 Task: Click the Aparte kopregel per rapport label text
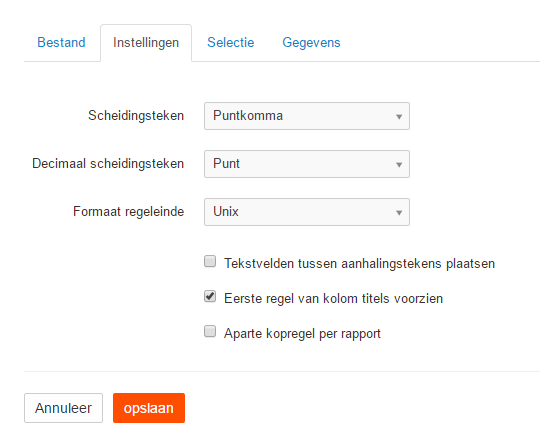click(x=302, y=333)
